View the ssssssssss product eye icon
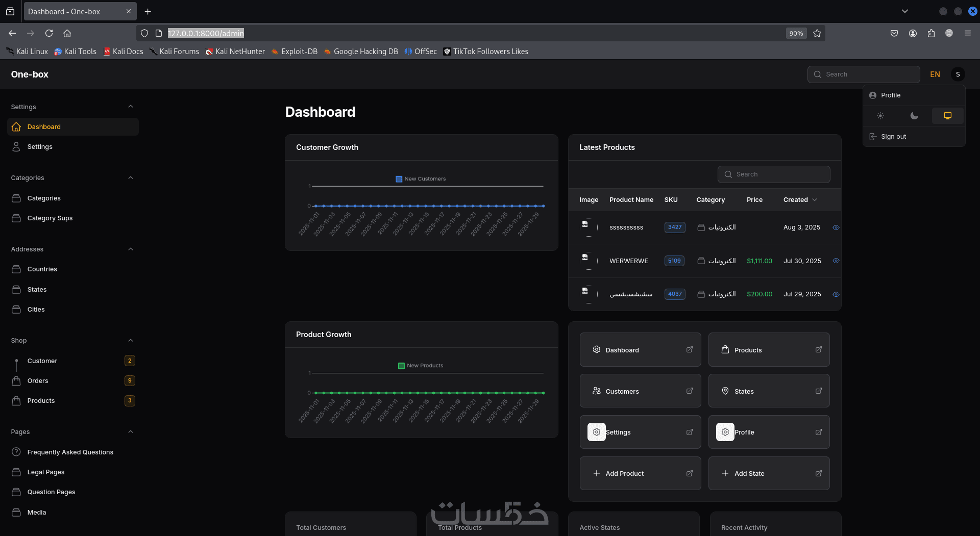Viewport: 980px width, 536px height. coord(836,227)
